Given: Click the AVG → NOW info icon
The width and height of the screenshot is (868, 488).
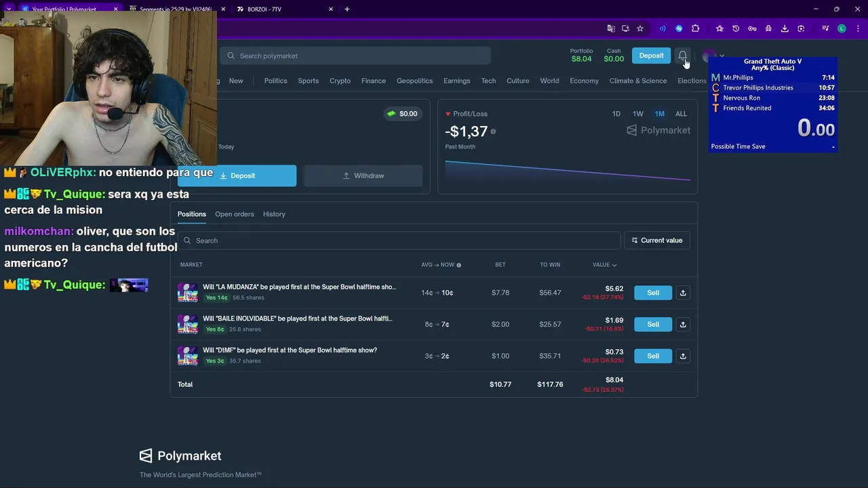Looking at the screenshot, I should coord(458,265).
